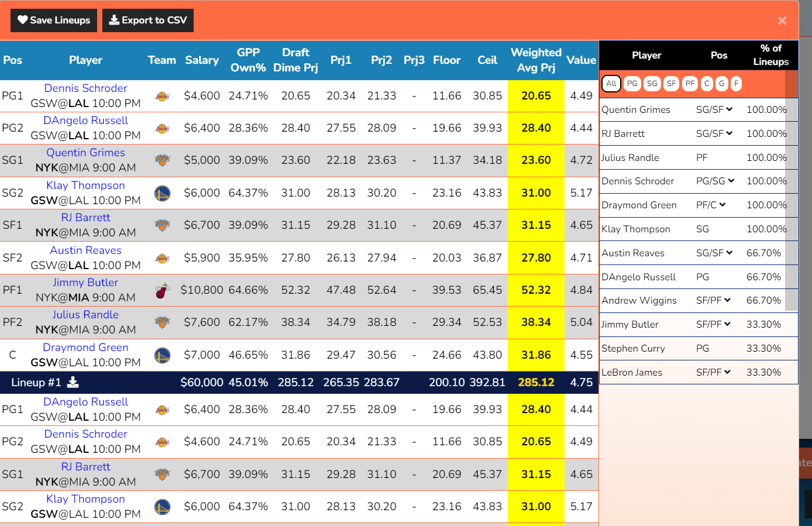Image resolution: width=812 pixels, height=526 pixels.
Task: Click the Lakers logo in Austin Reaves' row
Action: tap(162, 258)
